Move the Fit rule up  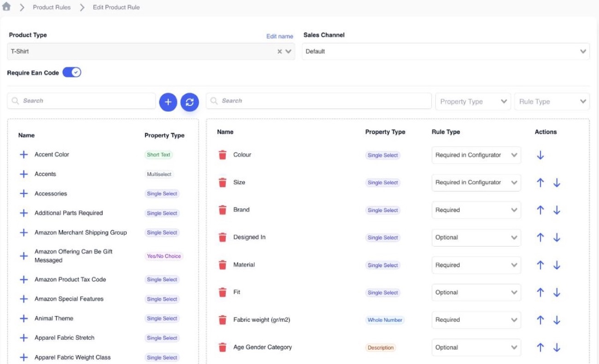[540, 293]
